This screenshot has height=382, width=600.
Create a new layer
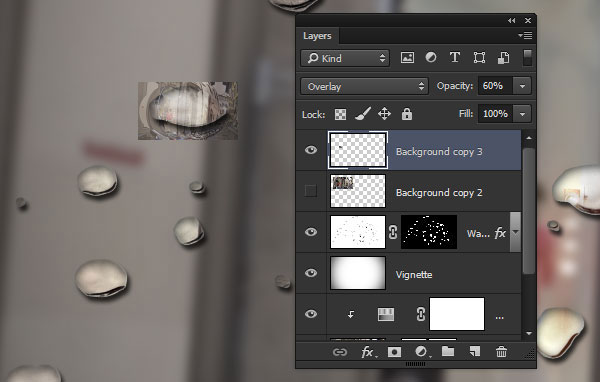474,351
